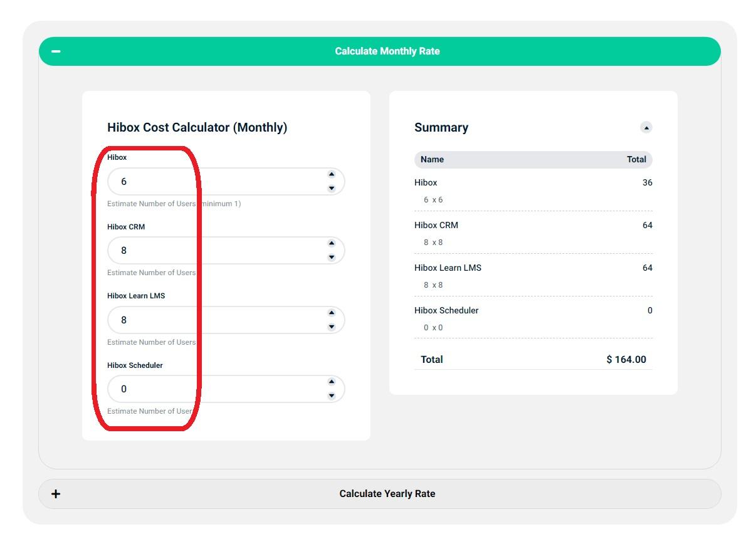Click the plus icon beside Calculate Yearly Rate
This screenshot has height=534, width=756.
pyautogui.click(x=56, y=494)
